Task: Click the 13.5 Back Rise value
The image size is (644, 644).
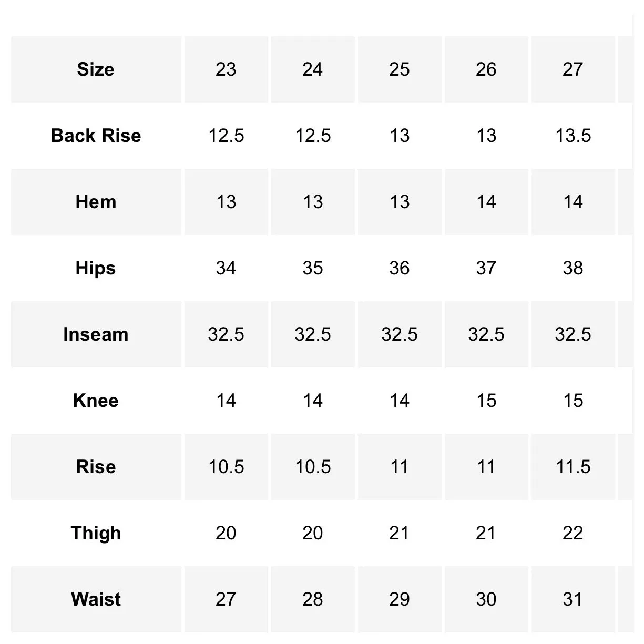Action: 573,136
